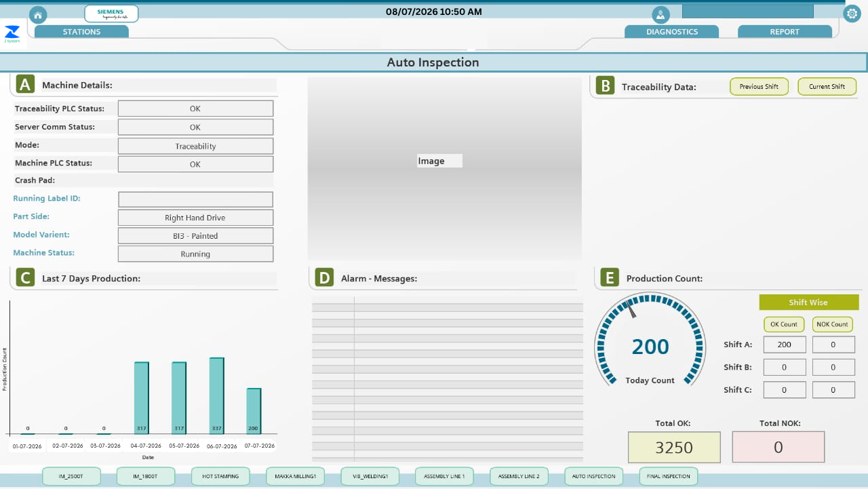Click the green A section badge
This screenshot has width=868, height=489.
[x=25, y=85]
